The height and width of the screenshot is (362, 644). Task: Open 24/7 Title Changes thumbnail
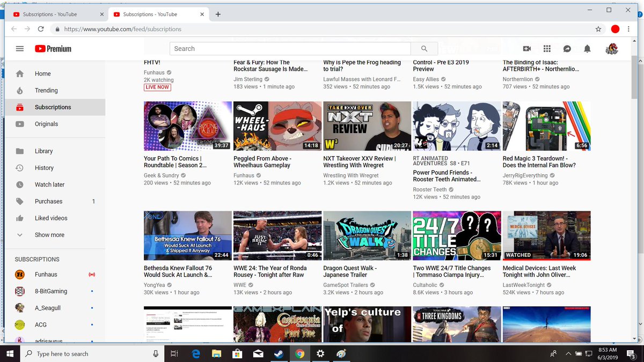(457, 235)
